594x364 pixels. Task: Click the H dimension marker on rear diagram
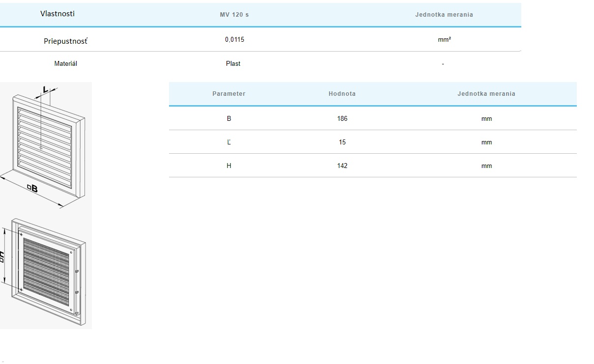point(3,256)
